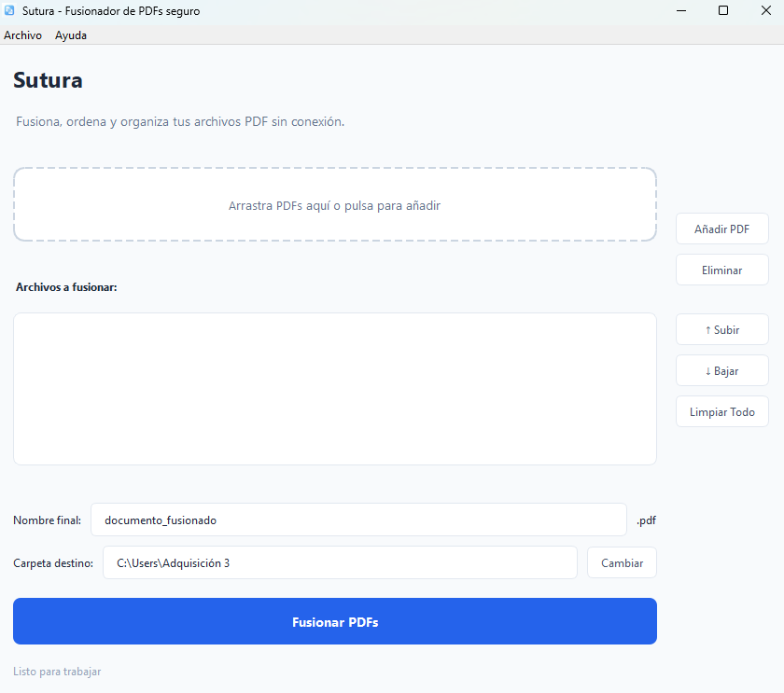Viewport: 784px width, 693px height.
Task: Close the Sutura window
Action: point(763,10)
